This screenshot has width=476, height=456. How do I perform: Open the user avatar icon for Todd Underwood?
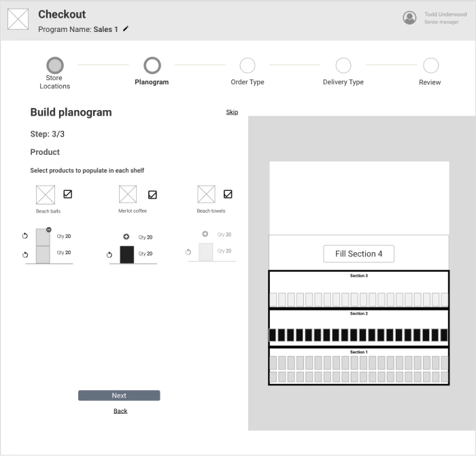tap(409, 18)
